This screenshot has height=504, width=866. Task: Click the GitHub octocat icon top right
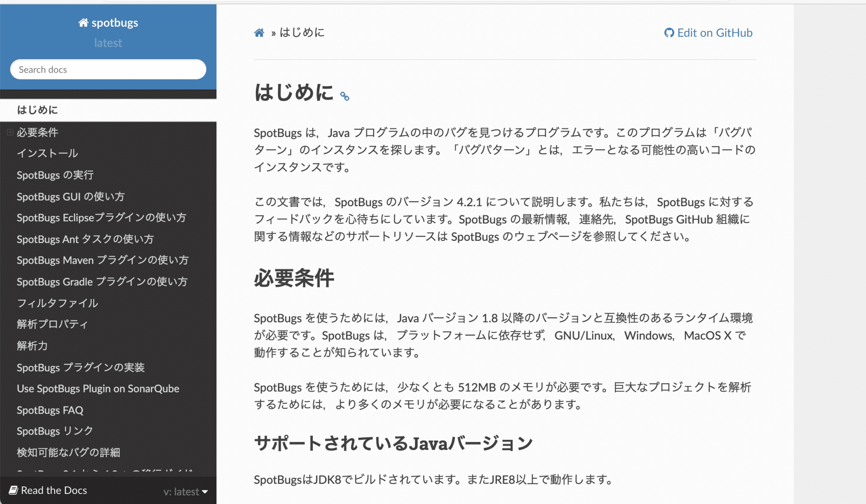pos(669,33)
